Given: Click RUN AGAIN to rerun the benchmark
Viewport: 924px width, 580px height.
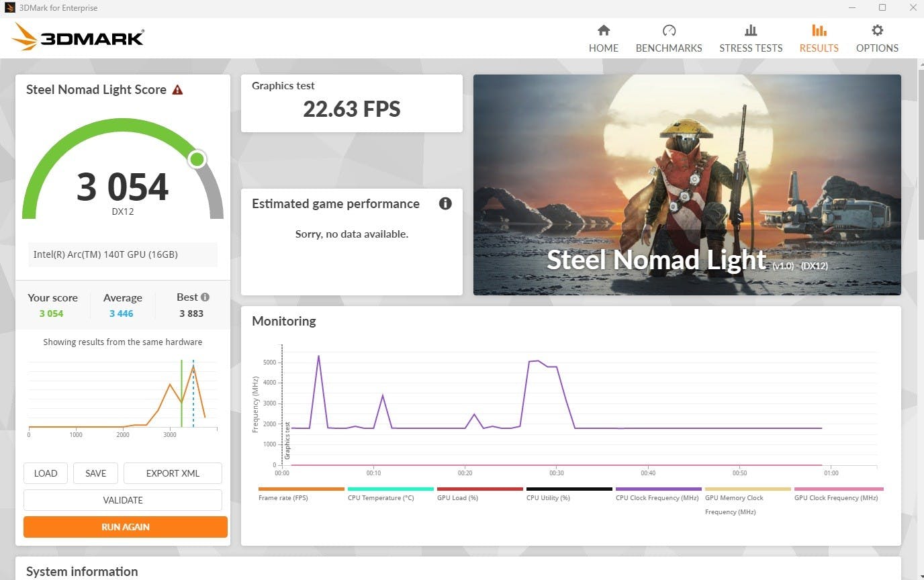Looking at the screenshot, I should pyautogui.click(x=126, y=527).
